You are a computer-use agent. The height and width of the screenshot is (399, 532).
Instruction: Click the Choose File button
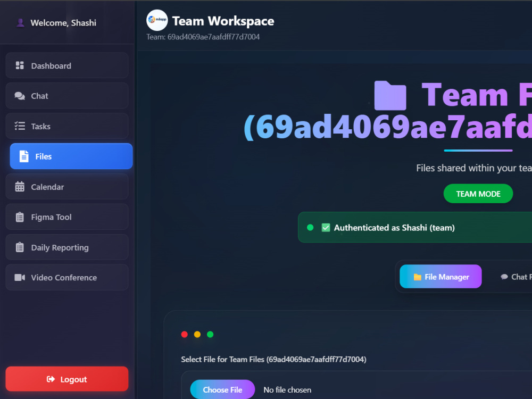[x=222, y=389]
